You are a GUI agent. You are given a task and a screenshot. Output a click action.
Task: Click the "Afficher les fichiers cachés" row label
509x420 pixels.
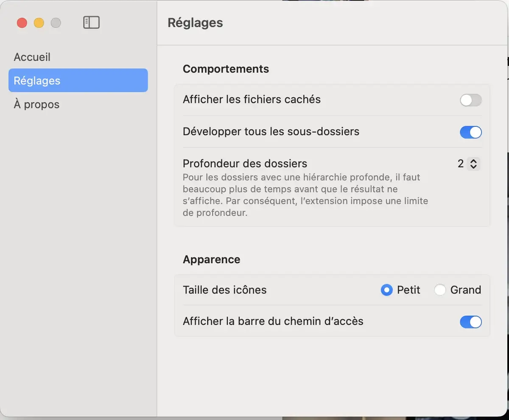252,99
